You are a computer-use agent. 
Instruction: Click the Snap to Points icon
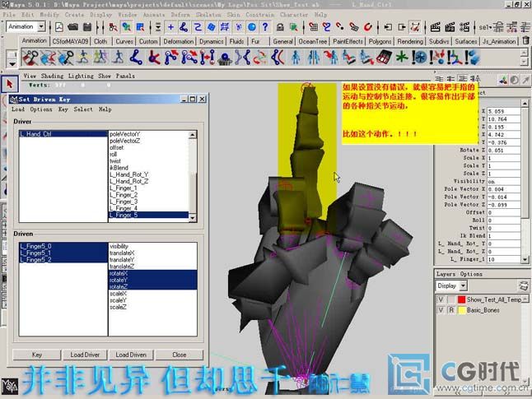point(340,27)
